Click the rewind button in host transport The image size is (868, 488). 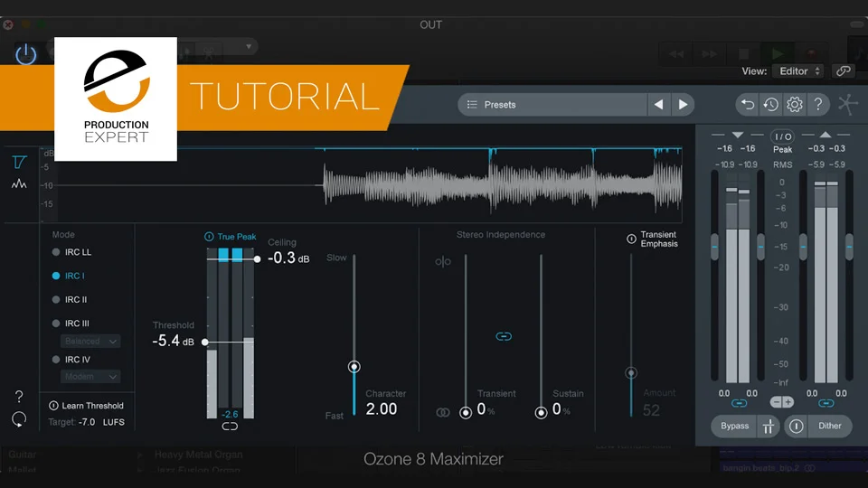coord(676,53)
